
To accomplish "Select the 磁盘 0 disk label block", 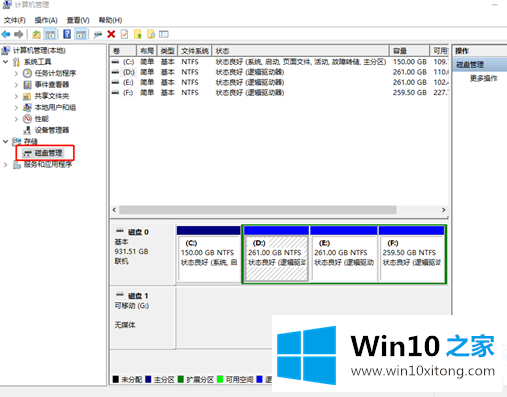I will (x=143, y=254).
